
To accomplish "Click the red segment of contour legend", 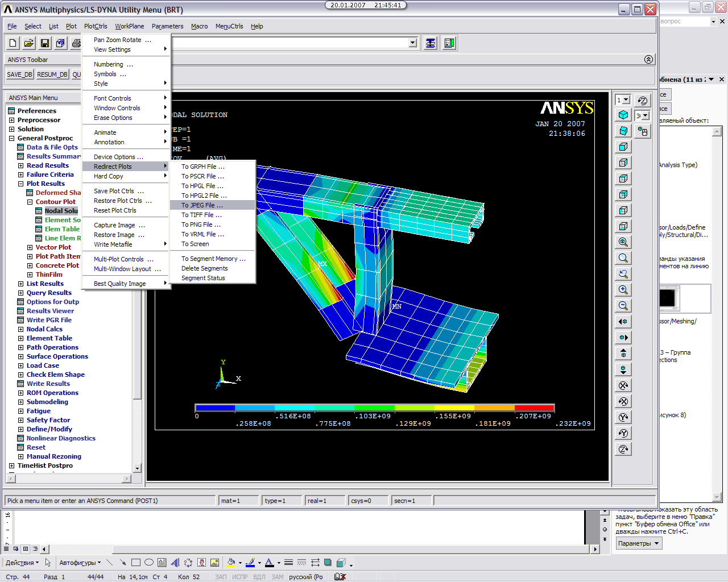I will coord(534,408).
